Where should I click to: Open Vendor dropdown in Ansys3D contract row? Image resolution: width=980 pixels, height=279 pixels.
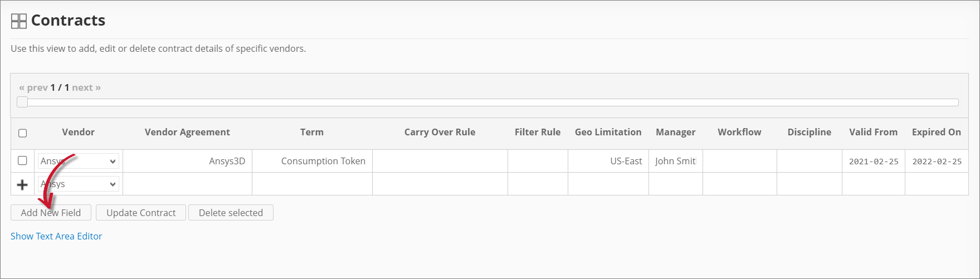coord(79,161)
